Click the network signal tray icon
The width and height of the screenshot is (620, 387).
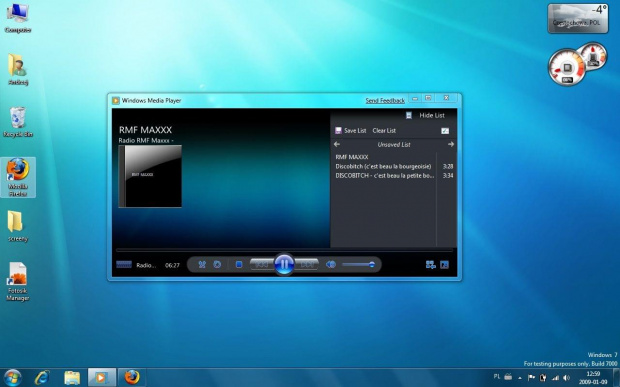[555, 378]
